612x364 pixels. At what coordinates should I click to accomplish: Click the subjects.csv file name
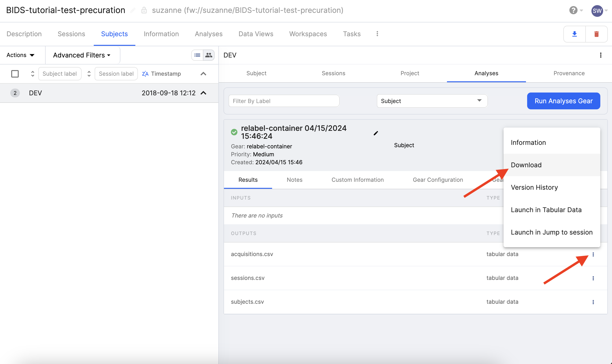point(247,302)
